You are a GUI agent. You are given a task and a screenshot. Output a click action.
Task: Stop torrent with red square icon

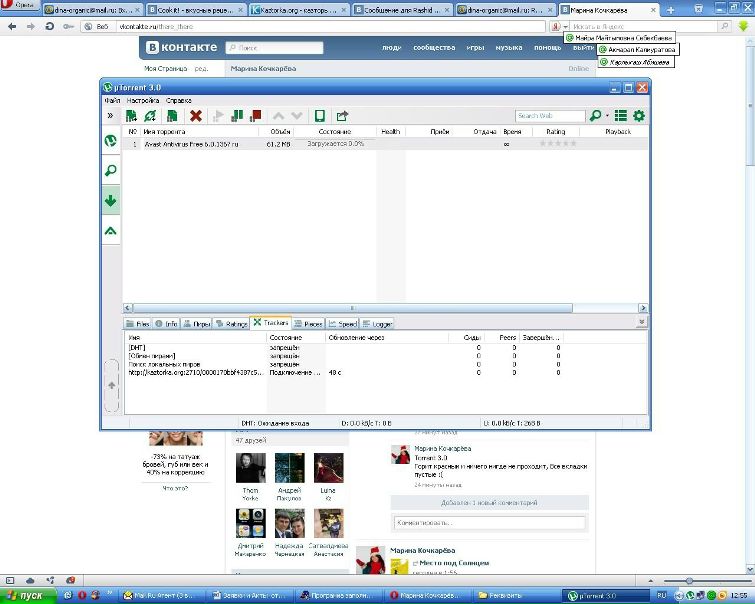256,116
